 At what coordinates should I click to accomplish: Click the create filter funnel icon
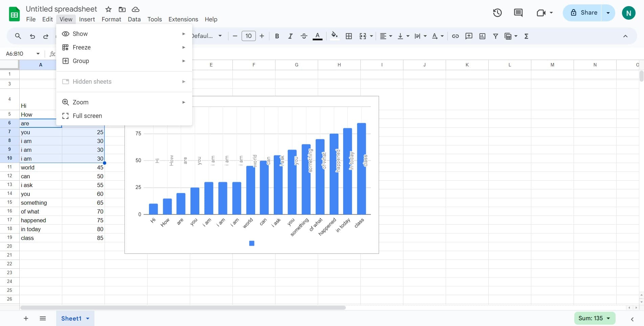point(495,36)
